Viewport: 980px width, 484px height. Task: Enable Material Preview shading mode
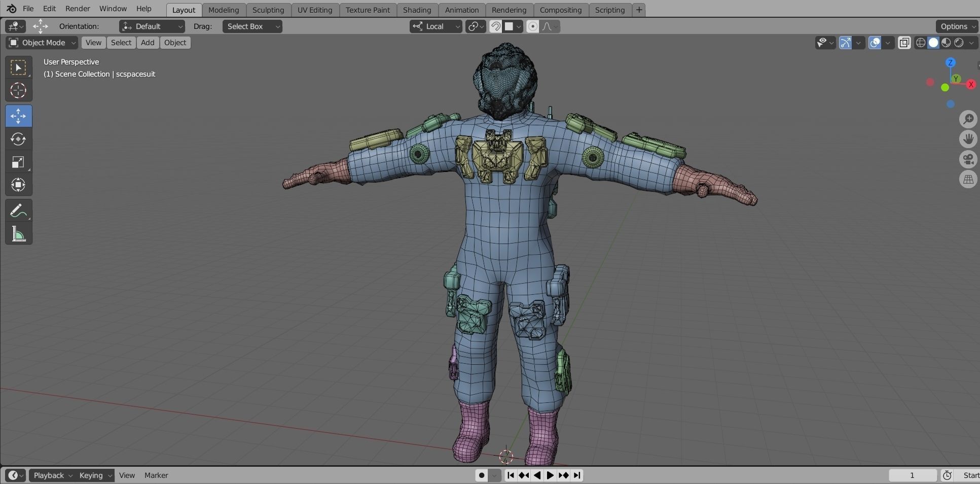946,43
